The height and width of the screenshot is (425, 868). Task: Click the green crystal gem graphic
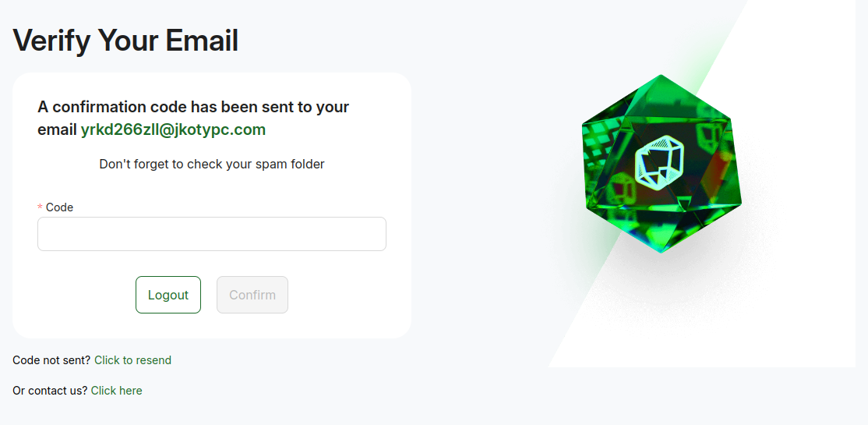tap(661, 164)
